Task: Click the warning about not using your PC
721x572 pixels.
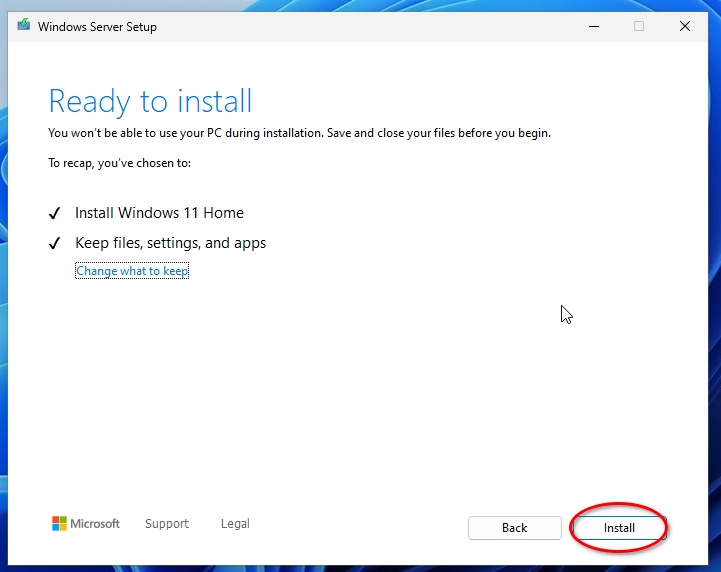Action: click(x=299, y=133)
